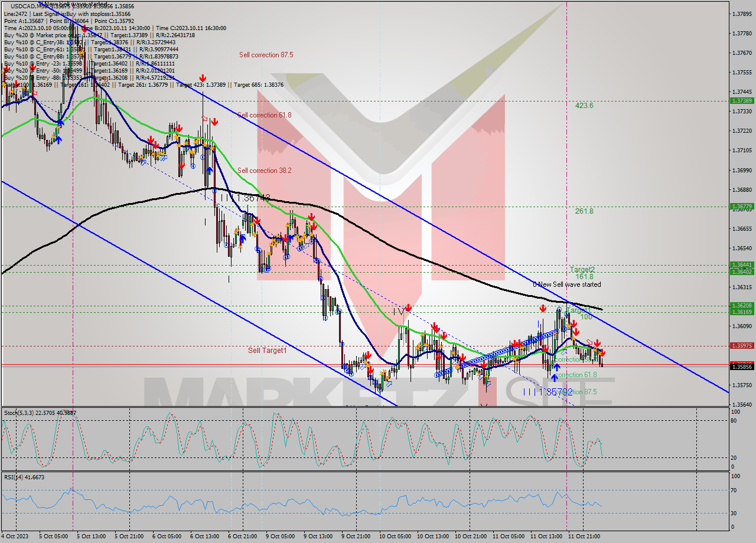Click the 'Stoch(5,3,3) 22.5705 40.3887' indicator label
The width and height of the screenshot is (756, 543).
[41, 413]
